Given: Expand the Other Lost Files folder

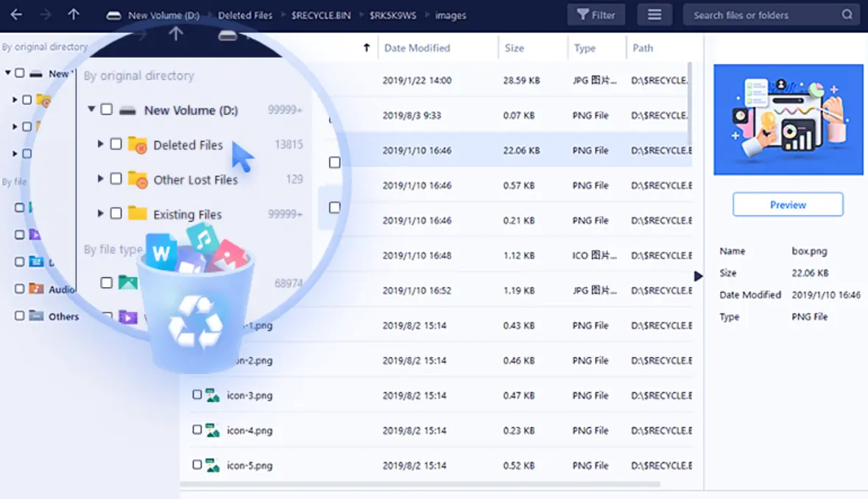Looking at the screenshot, I should [x=101, y=179].
